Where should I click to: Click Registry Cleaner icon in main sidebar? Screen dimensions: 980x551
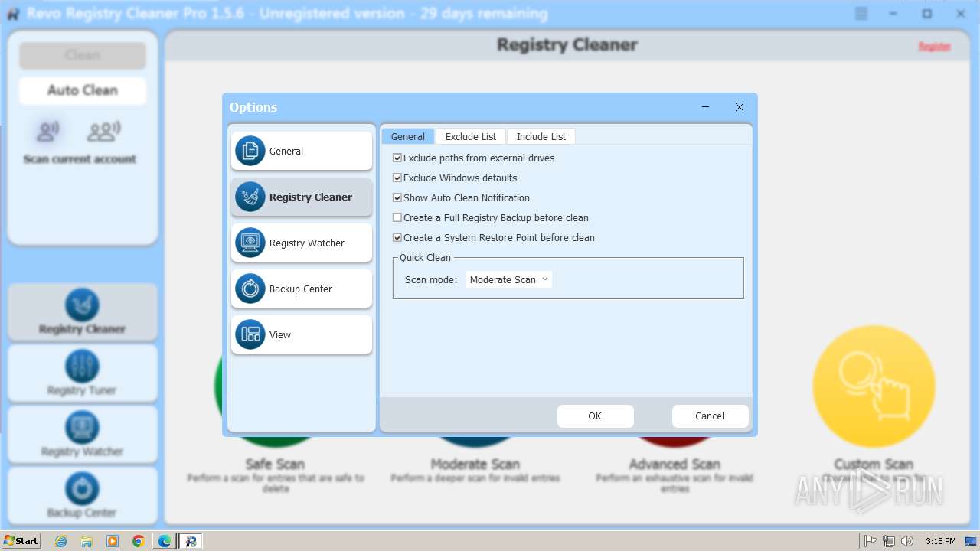coord(82,304)
